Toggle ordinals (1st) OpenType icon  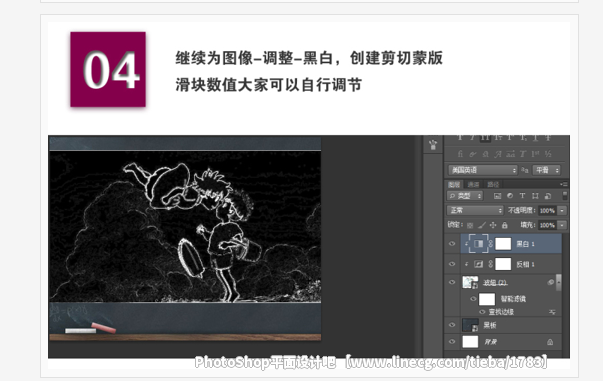(535, 154)
